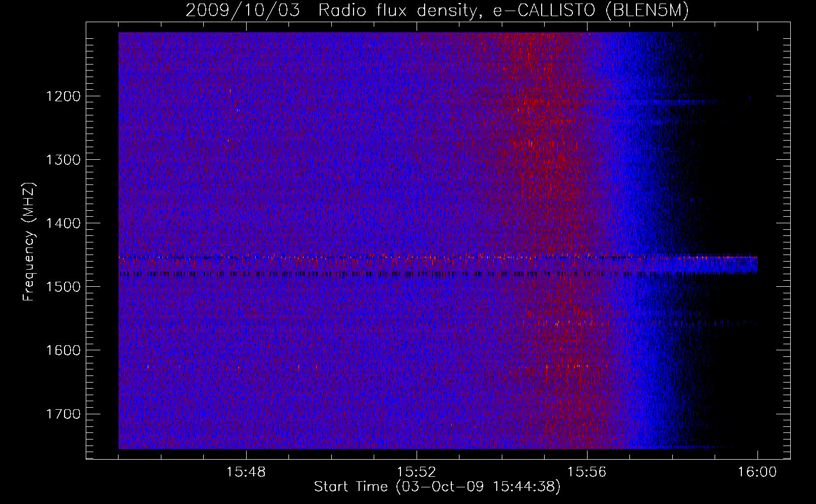The image size is (816, 504).
Task: Select the 1300 frequency tick label
Action: (x=63, y=160)
